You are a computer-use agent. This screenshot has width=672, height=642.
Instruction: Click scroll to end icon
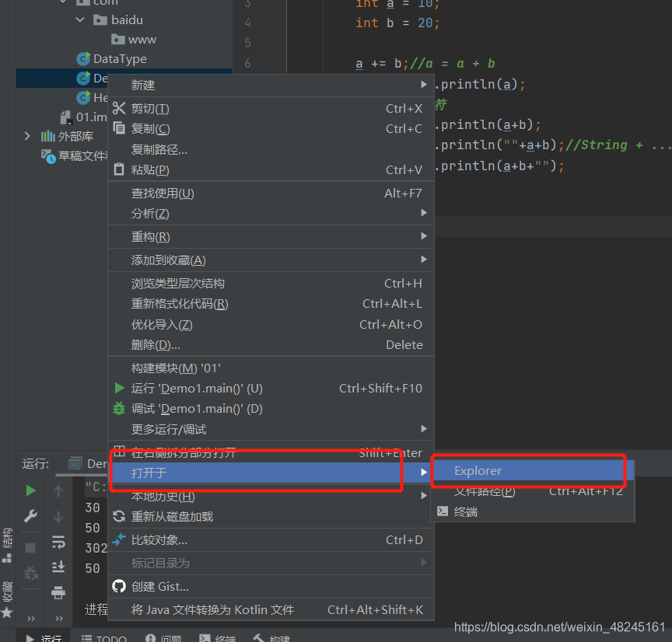tap(58, 567)
